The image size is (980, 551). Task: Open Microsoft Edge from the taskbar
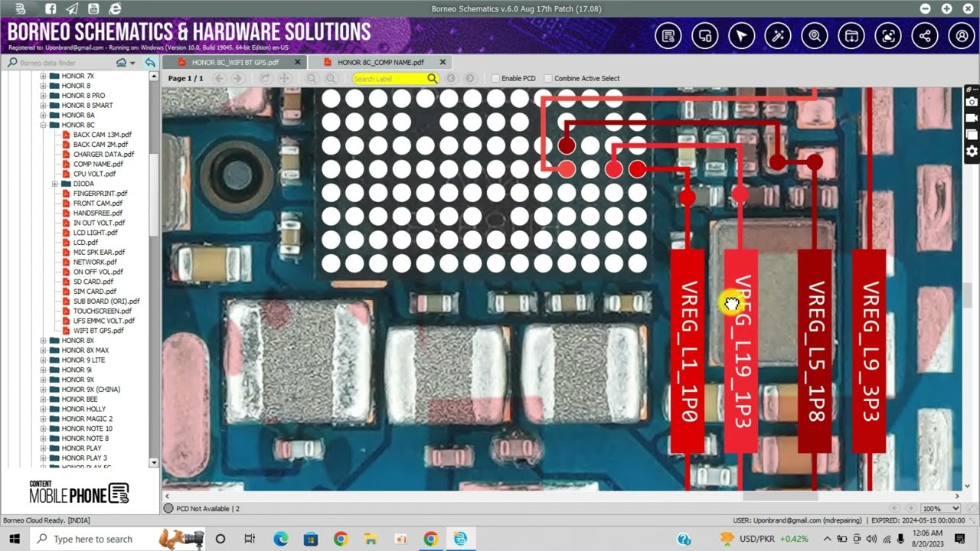click(280, 539)
